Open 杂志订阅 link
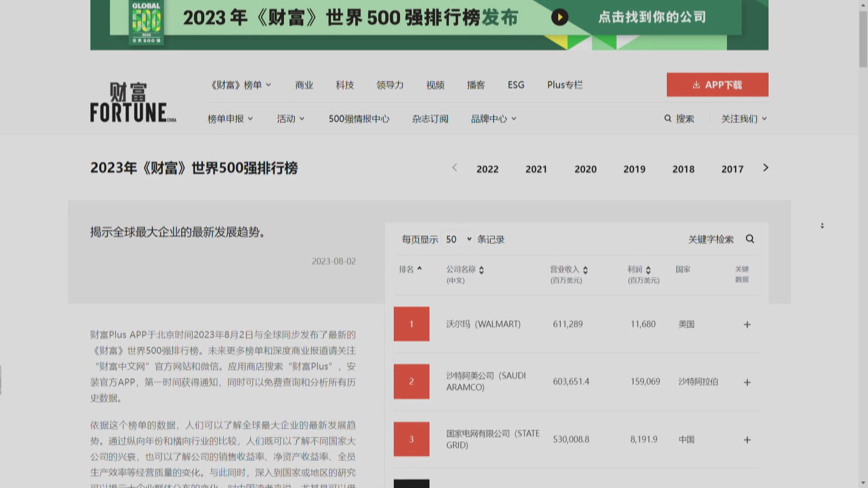 tap(430, 119)
